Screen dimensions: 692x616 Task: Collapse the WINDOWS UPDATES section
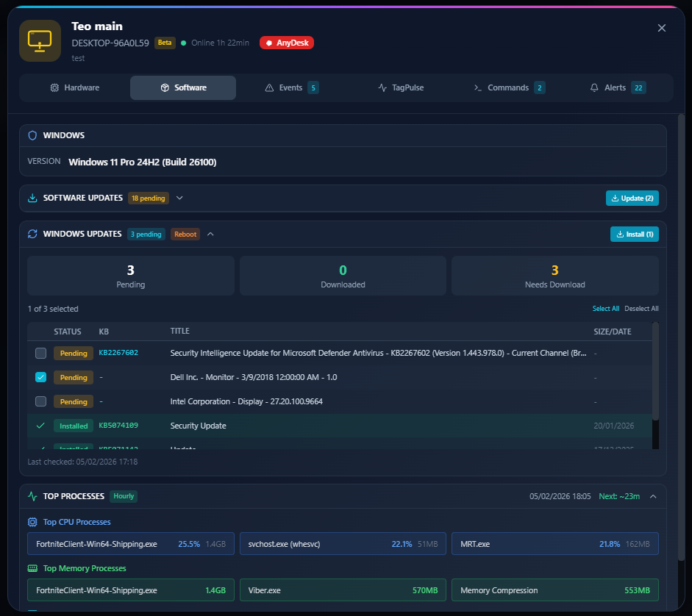point(210,234)
